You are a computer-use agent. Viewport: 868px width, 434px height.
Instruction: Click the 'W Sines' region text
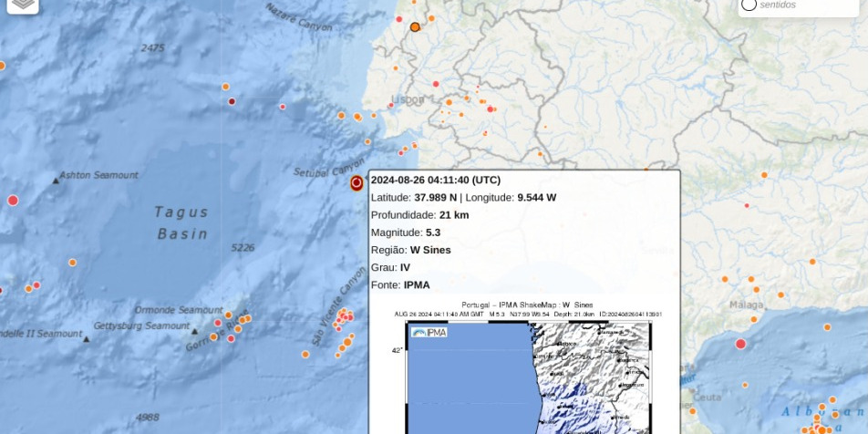(x=430, y=250)
